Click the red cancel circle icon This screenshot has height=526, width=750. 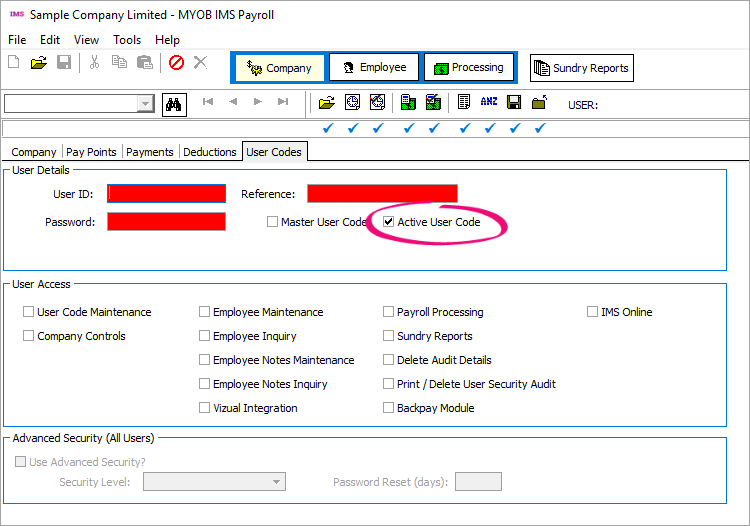176,63
